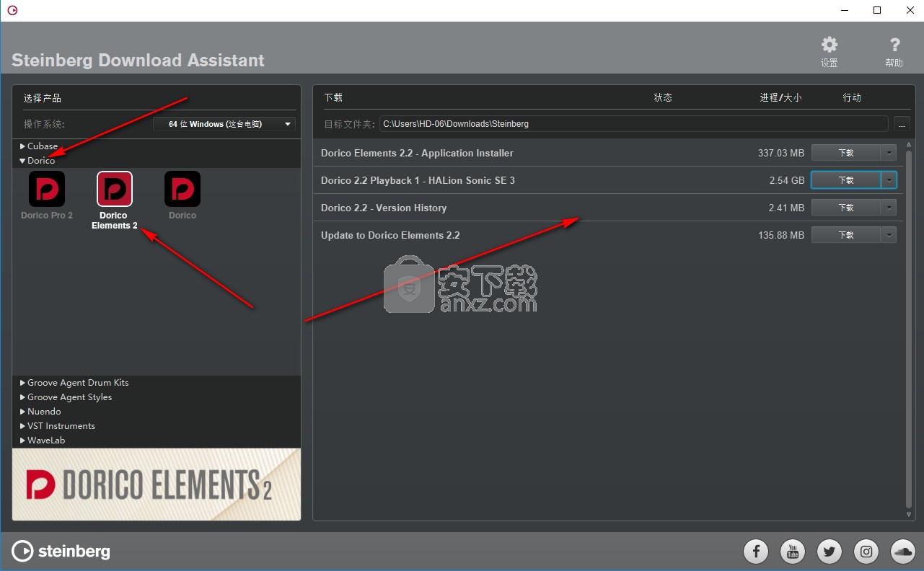
Task: Download Dorico 2.2 Version History
Action: pyautogui.click(x=846, y=208)
